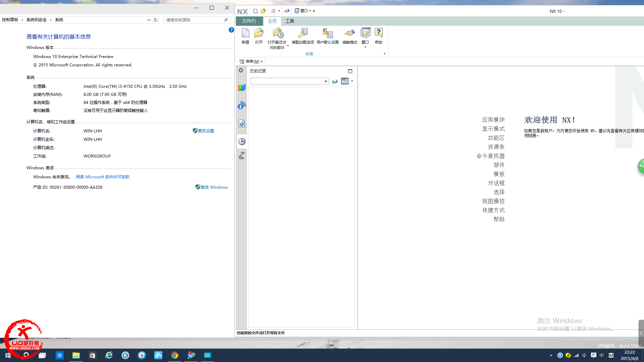Screen dimensions: 644x362
Task: Click 显示模式 on NX welcome page
Action: click(493, 129)
